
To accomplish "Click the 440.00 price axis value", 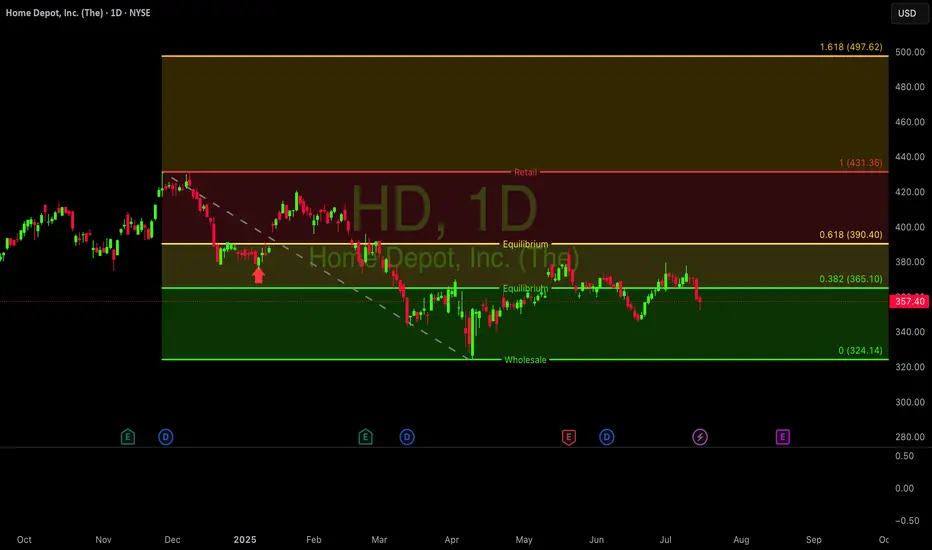I will [910, 157].
